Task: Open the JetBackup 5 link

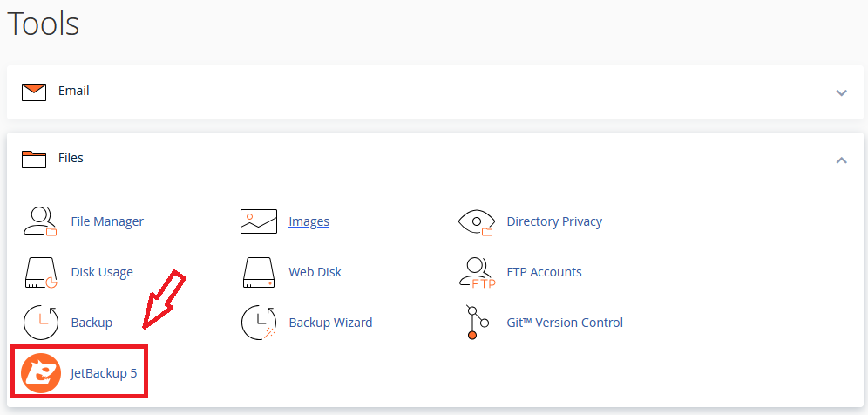Action: pos(104,373)
